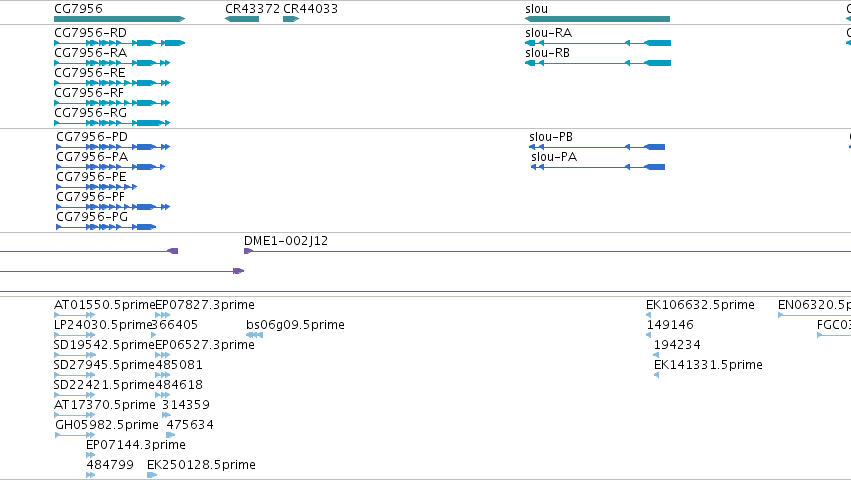Image resolution: width=851 pixels, height=480 pixels.
Task: Select the CG7956-PD protein feature
Action: [113, 147]
